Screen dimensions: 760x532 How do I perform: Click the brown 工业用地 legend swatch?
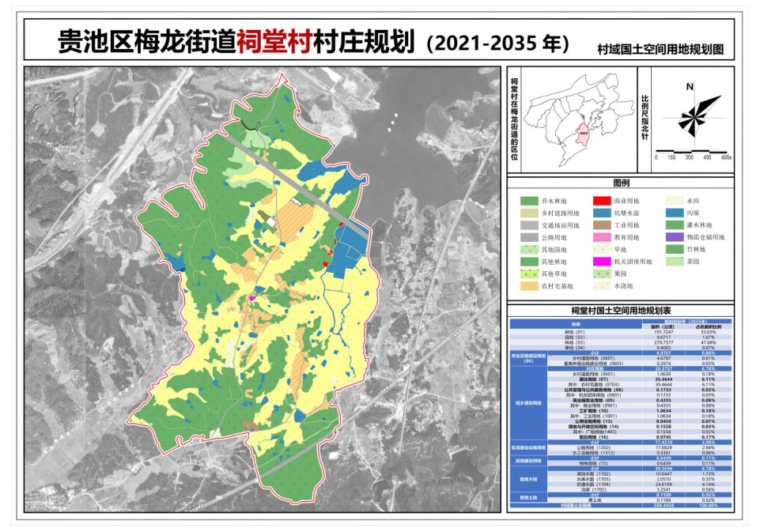[x=603, y=225]
